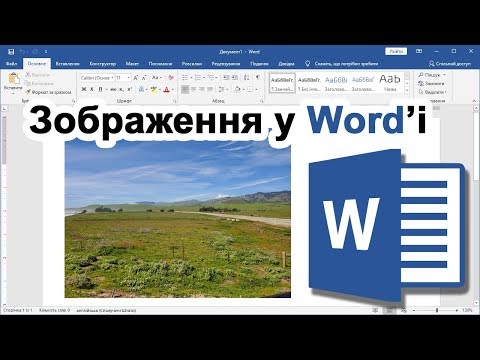Image resolution: width=480 pixels, height=360 pixels.
Task: Open the Font dialog launcher
Action: pos(174,101)
